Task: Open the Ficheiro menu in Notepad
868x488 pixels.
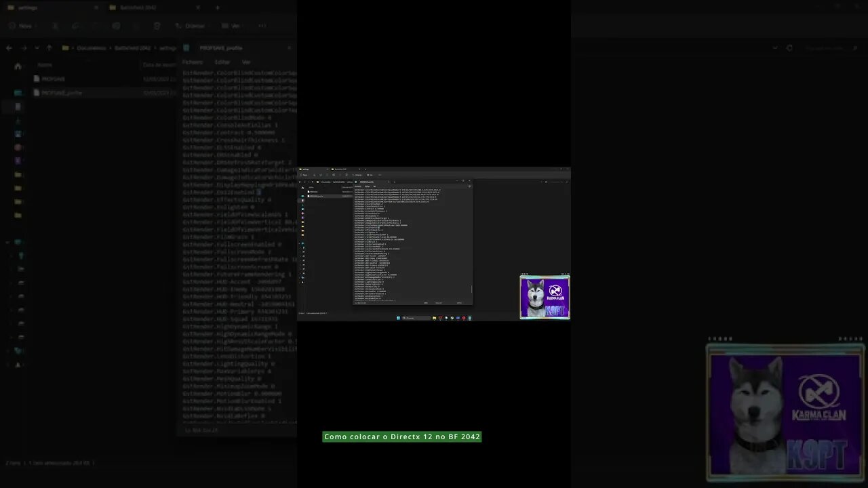Action: 192,62
